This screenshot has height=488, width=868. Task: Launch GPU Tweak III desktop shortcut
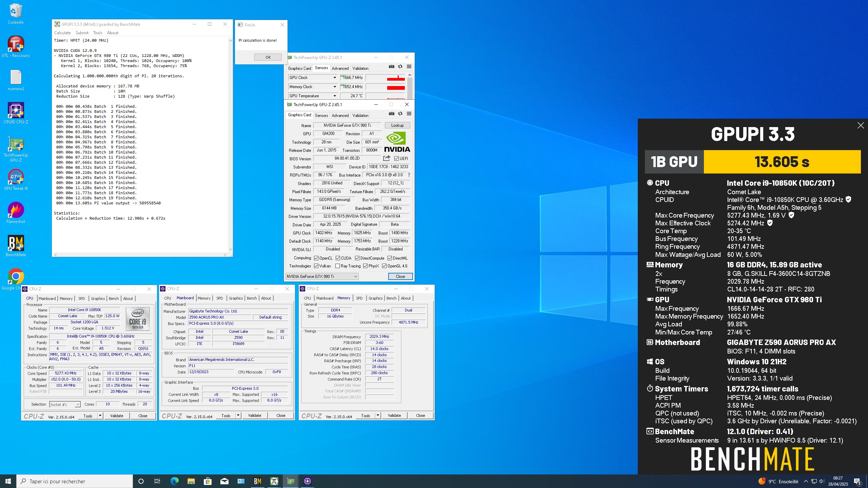[16, 180]
